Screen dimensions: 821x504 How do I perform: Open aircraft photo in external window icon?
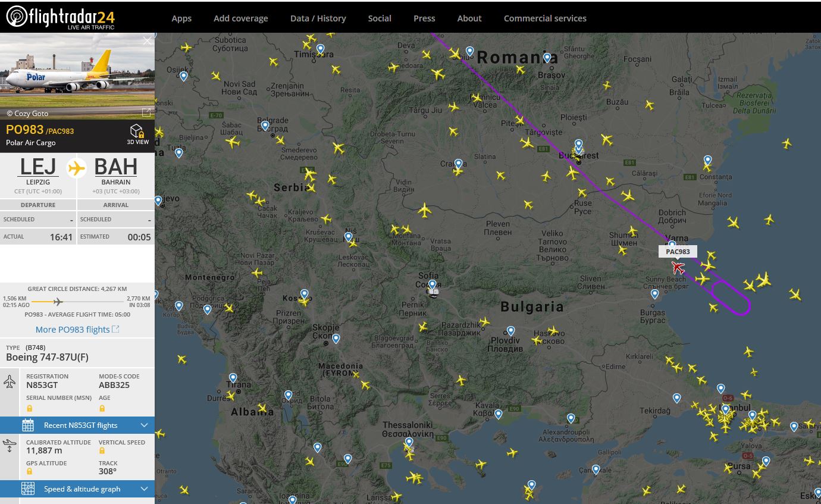(x=146, y=112)
